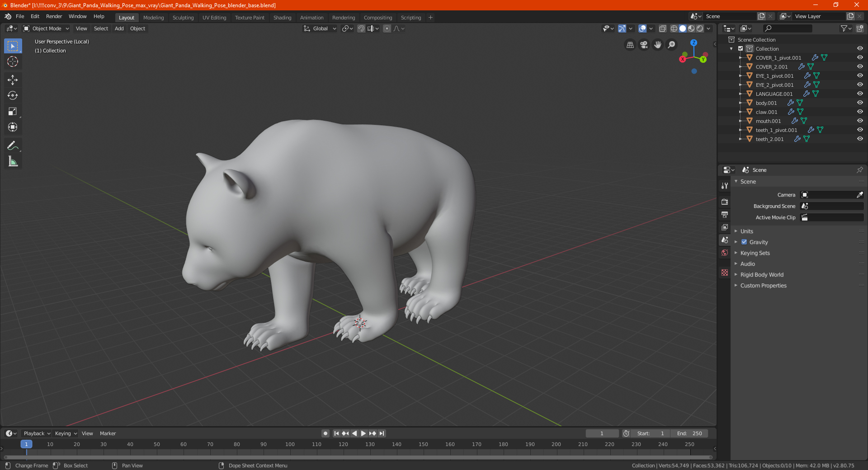Toggle auto keying record button
868x470 pixels.
[325, 433]
